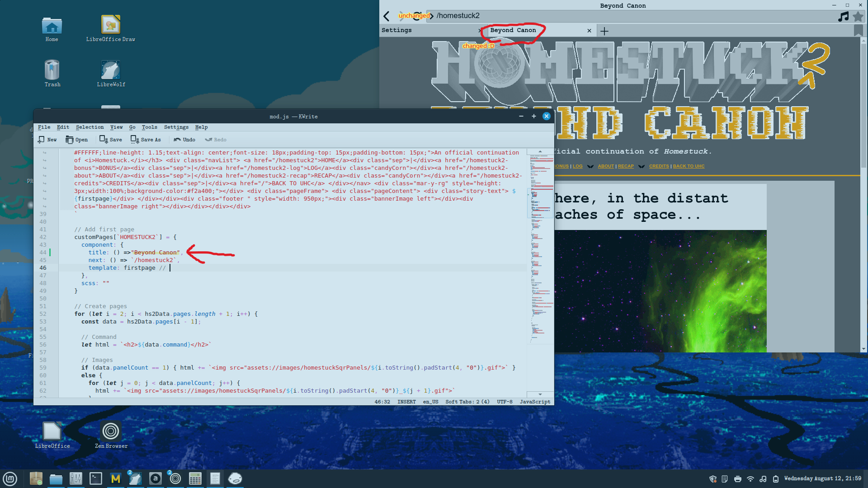This screenshot has width=868, height=488.
Task: Launch the terminal from the taskbar
Action: (96, 479)
